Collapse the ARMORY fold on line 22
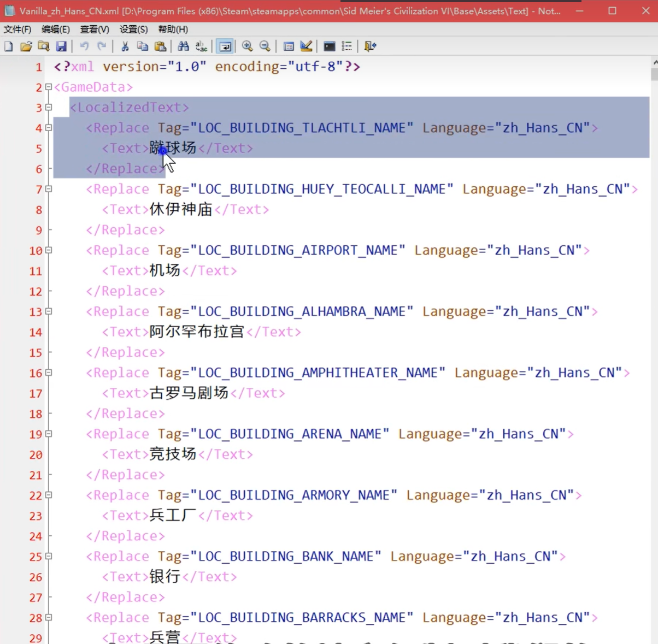658x644 pixels. (x=49, y=494)
